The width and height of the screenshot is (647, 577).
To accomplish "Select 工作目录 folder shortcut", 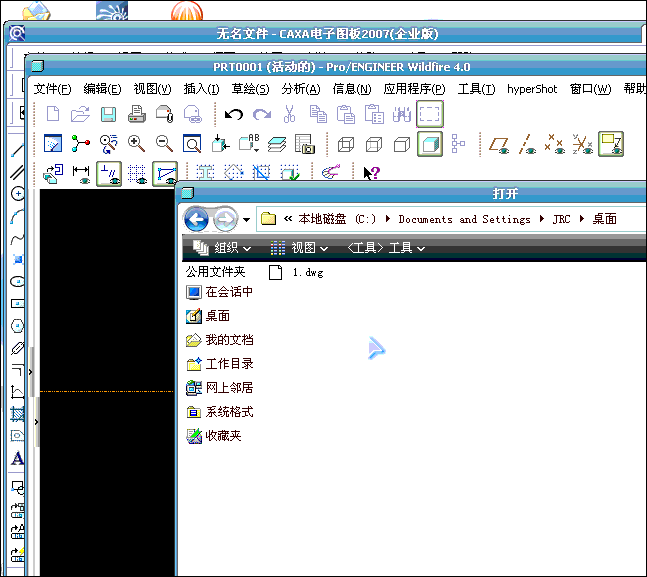I will click(219, 364).
